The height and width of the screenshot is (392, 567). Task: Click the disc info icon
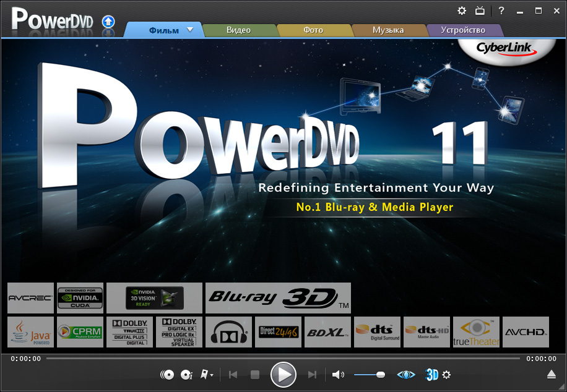tap(186, 375)
